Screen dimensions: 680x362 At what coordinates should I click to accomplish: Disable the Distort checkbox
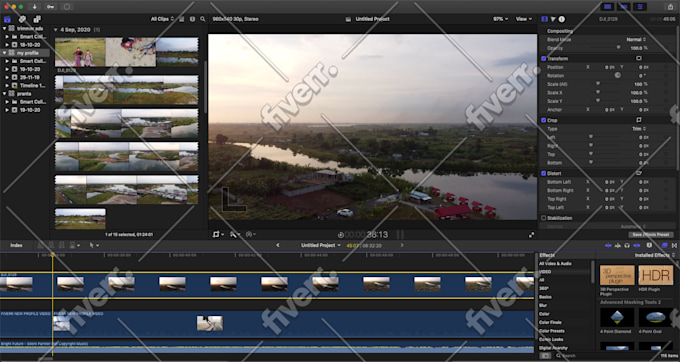pos(543,173)
